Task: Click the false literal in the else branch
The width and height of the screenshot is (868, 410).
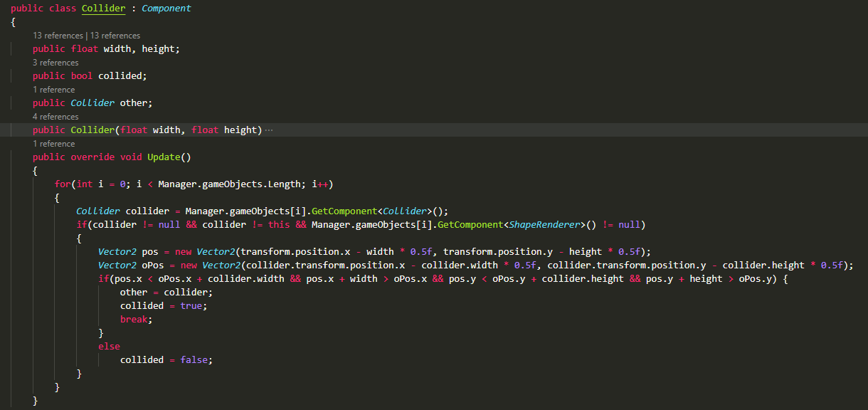Action: [194, 360]
